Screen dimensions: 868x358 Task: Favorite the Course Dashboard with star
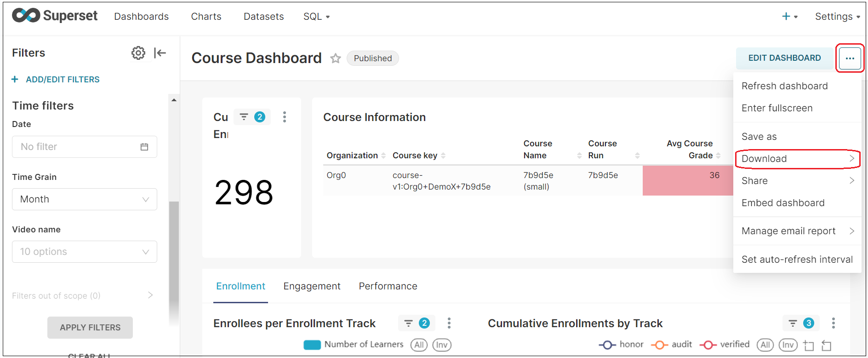click(336, 58)
